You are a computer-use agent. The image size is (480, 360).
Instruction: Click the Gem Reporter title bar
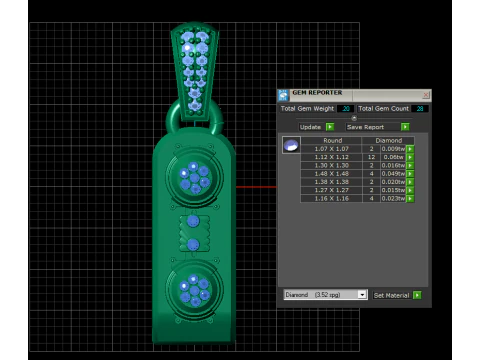coord(355,95)
